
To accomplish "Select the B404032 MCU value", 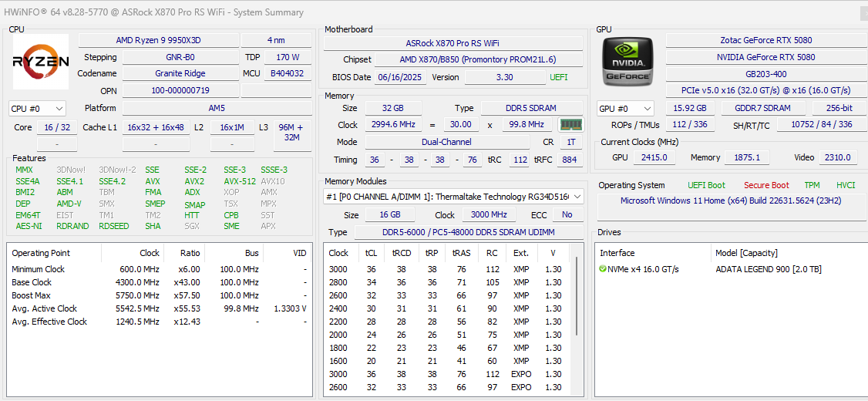I will tap(288, 73).
